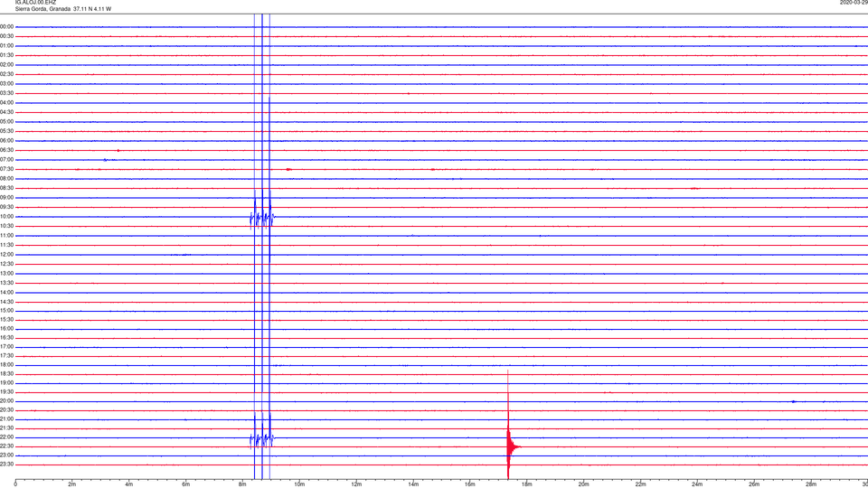This screenshot has height=488, width=868.
Task: Select the 22:30 hour label
Action: pyautogui.click(x=7, y=446)
